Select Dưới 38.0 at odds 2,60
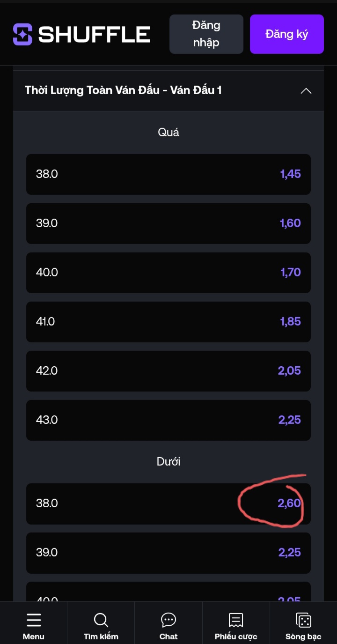This screenshot has height=644, width=337. click(168, 503)
